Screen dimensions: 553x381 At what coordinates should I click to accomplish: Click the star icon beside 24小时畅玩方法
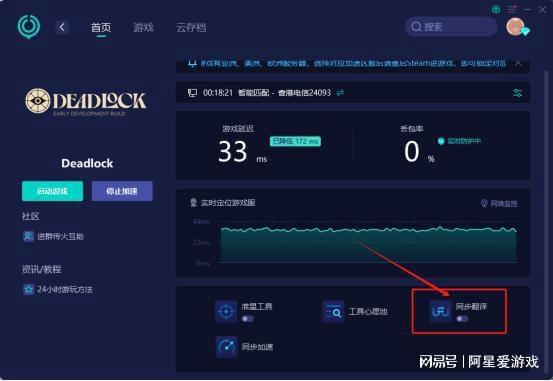[x=28, y=290]
